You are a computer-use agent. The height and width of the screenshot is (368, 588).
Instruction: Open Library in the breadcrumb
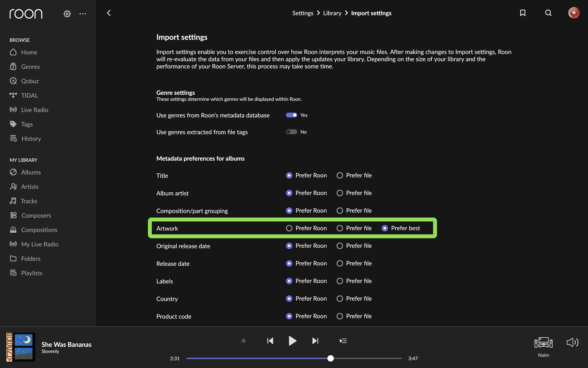coord(332,13)
